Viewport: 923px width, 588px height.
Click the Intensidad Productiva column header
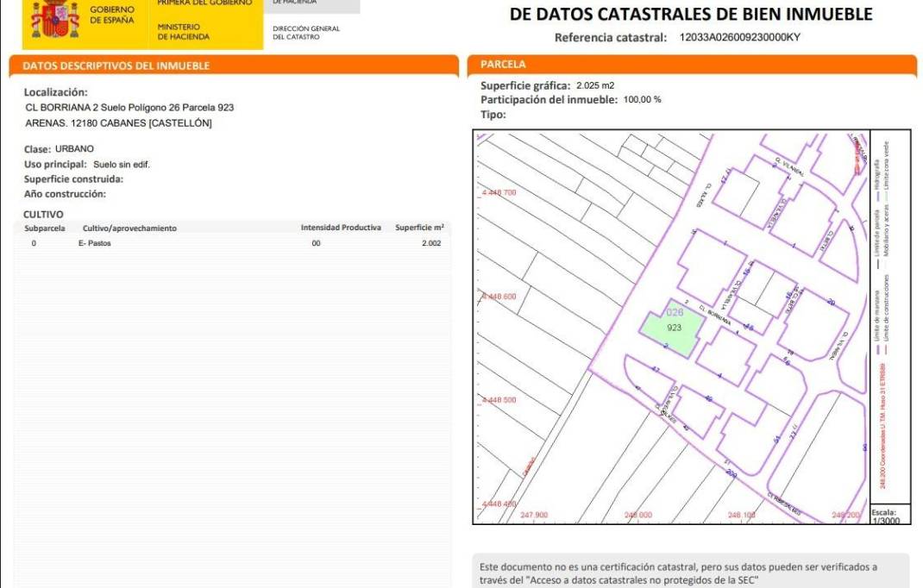[x=341, y=228]
